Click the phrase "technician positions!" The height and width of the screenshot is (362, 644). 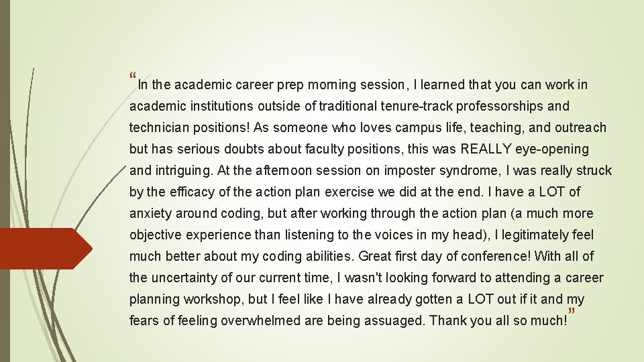point(189,127)
